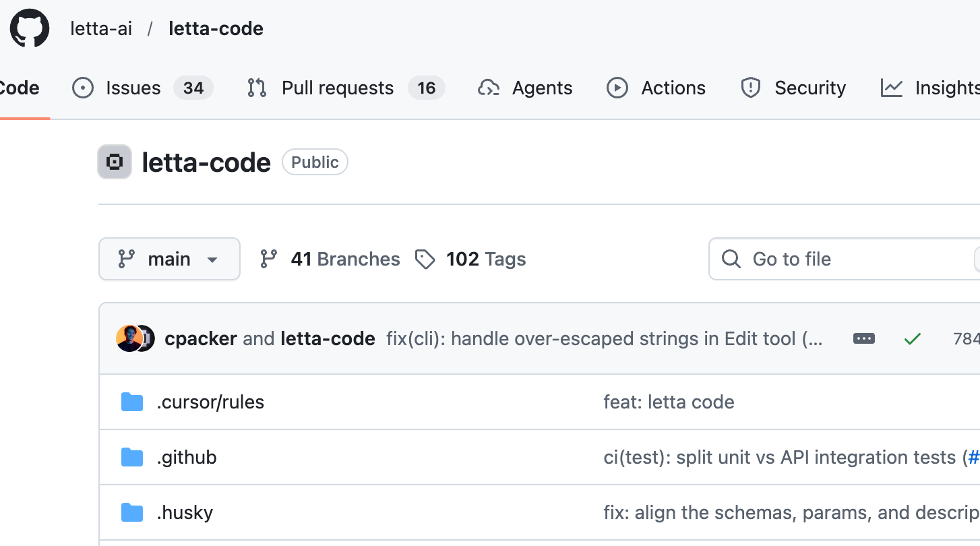This screenshot has width=980, height=546.
Task: Expand the main branch caret arrow
Action: click(x=212, y=260)
